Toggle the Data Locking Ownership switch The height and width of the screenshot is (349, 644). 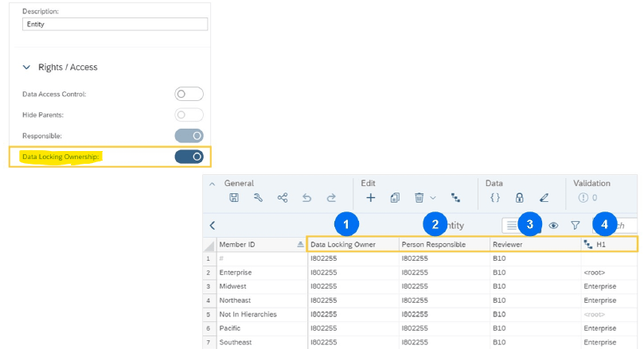(189, 157)
